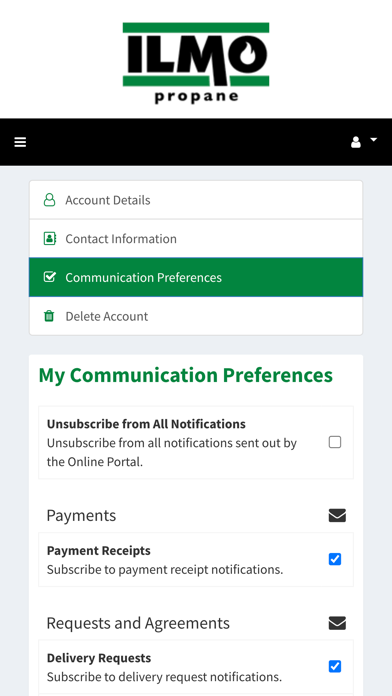Click the Unsubscribe from All Notifications heading
This screenshot has width=392, height=696.
point(146,424)
